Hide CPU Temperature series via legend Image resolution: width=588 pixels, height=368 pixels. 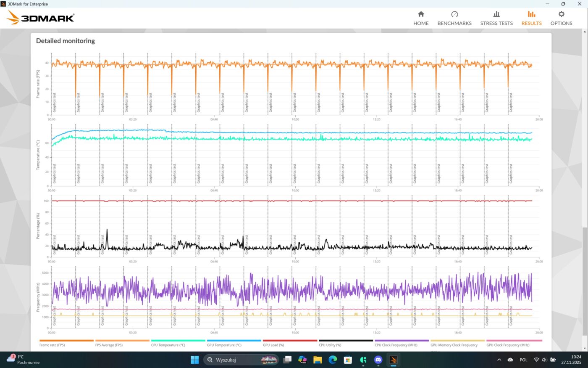(168, 345)
